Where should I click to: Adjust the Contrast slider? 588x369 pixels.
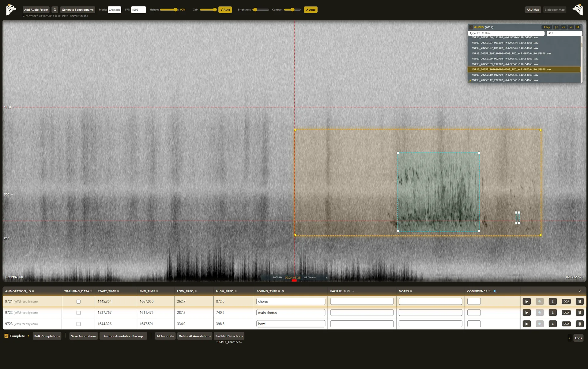pos(292,10)
